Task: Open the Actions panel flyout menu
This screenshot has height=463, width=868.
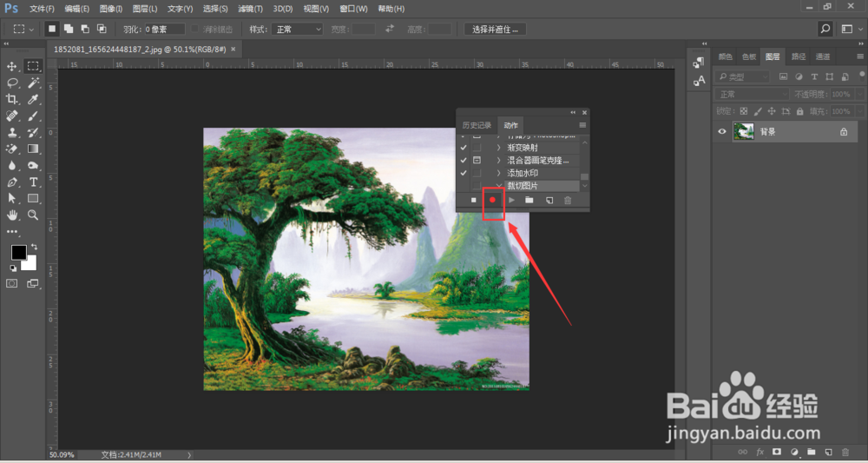Action: tap(582, 125)
